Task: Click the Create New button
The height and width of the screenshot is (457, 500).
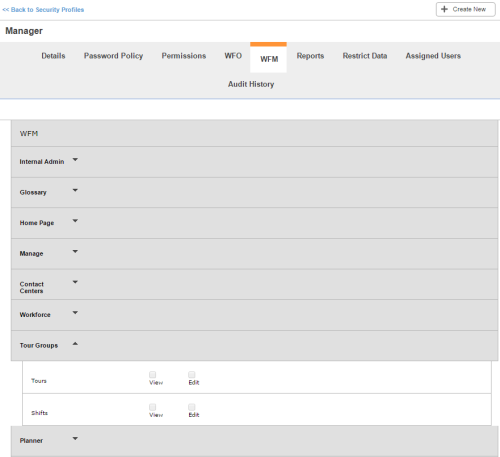Action: coord(465,9)
